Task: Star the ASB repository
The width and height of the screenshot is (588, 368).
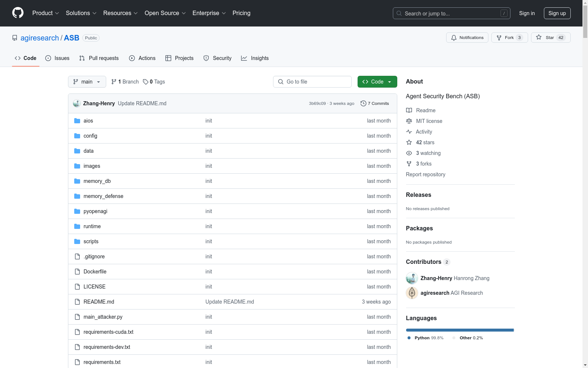Action: coord(551,38)
